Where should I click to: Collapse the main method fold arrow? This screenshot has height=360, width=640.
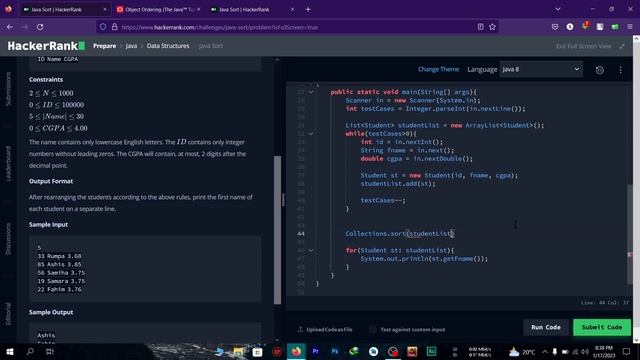point(311,92)
